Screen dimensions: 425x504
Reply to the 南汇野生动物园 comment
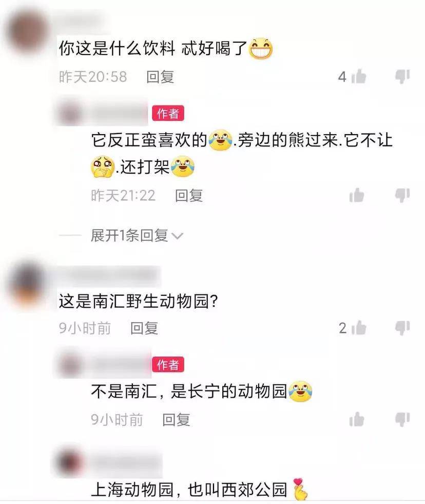click(x=144, y=328)
